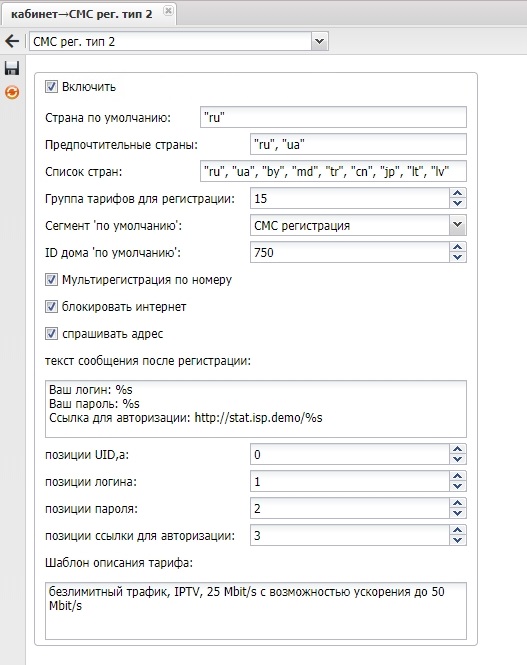Select the кабинет→СМС рег. тип 2 tab

click(81, 14)
